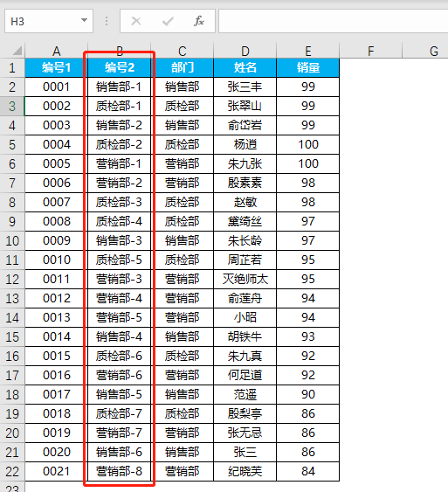Select cell with name 小昭
The image size is (448, 492).
pyautogui.click(x=245, y=318)
